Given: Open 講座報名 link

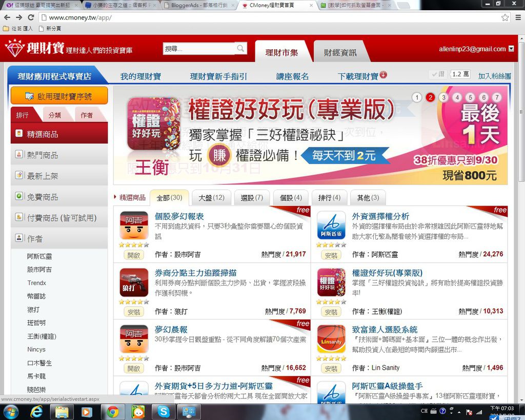Looking at the screenshot, I should 293,76.
